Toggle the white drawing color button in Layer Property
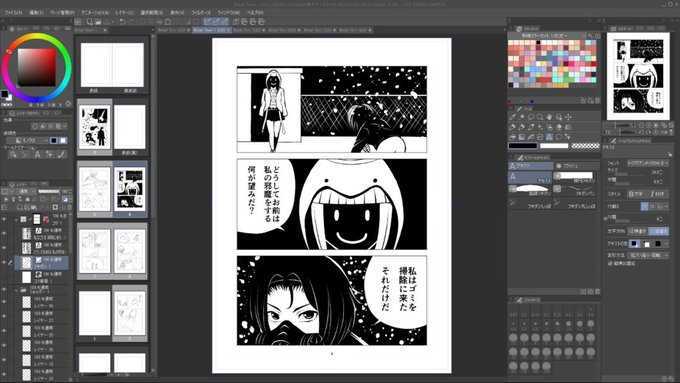Screen dimensions: 680x383 (63, 140)
